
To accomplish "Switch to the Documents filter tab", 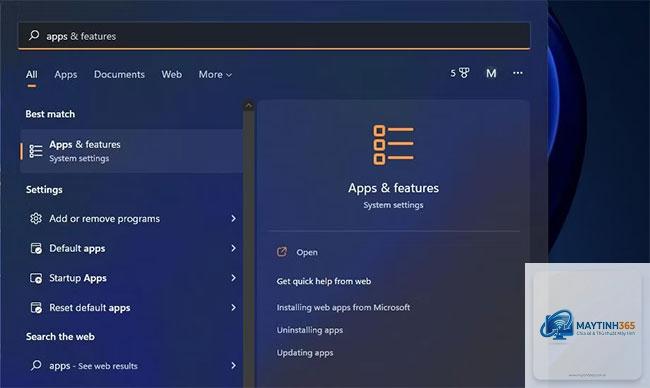I will coord(119,75).
